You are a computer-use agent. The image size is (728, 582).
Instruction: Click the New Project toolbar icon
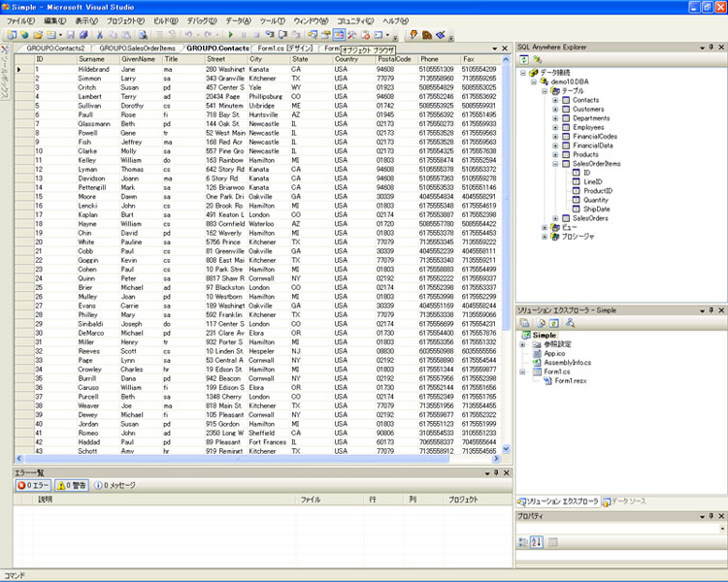tap(11, 35)
